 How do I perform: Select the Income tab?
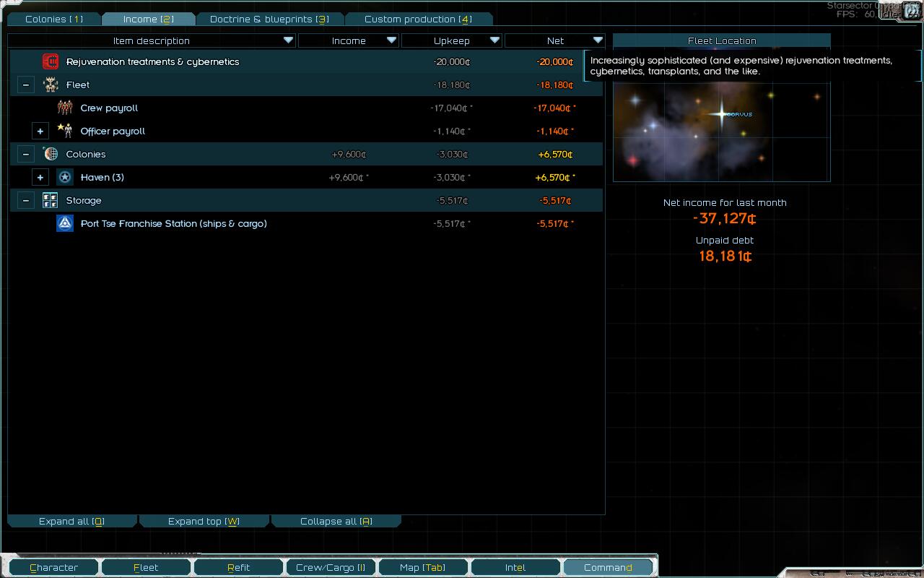coord(148,19)
